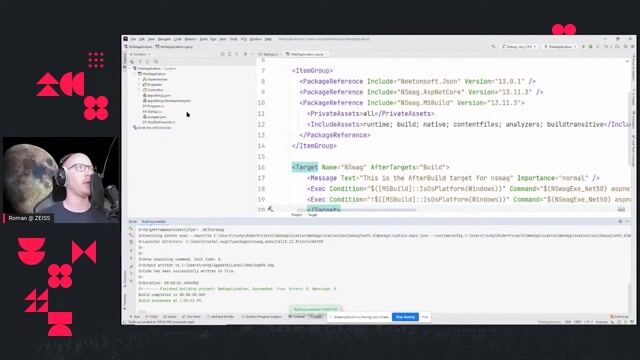Expand the Dependencies folder
The width and height of the screenshot is (640, 360).
tap(139, 79)
